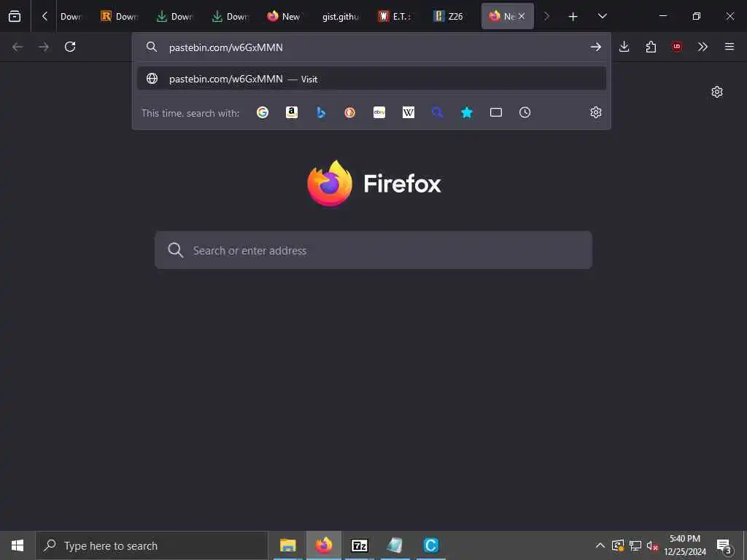Open the Firefox application hamburger menu
This screenshot has width=747, height=560.
coord(729,47)
